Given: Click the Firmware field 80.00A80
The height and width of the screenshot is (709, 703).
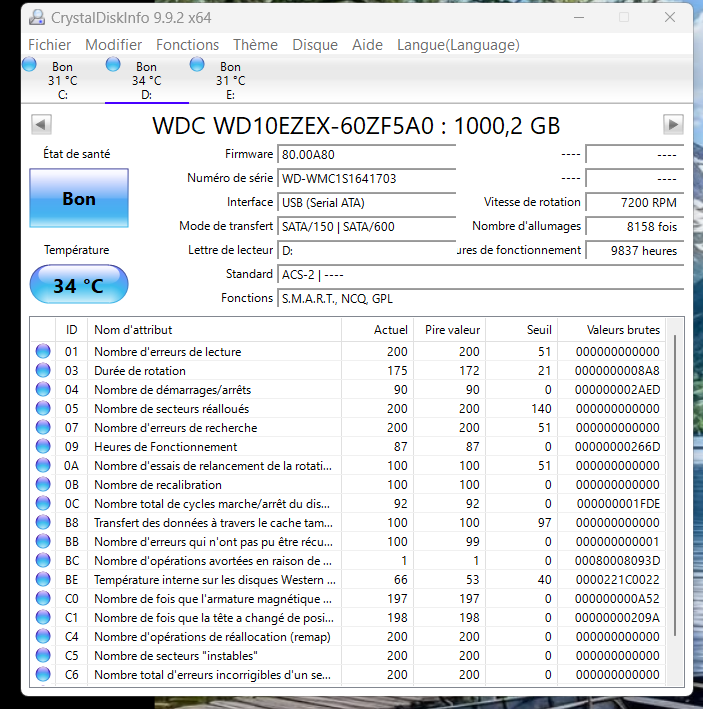Looking at the screenshot, I should pyautogui.click(x=367, y=155).
